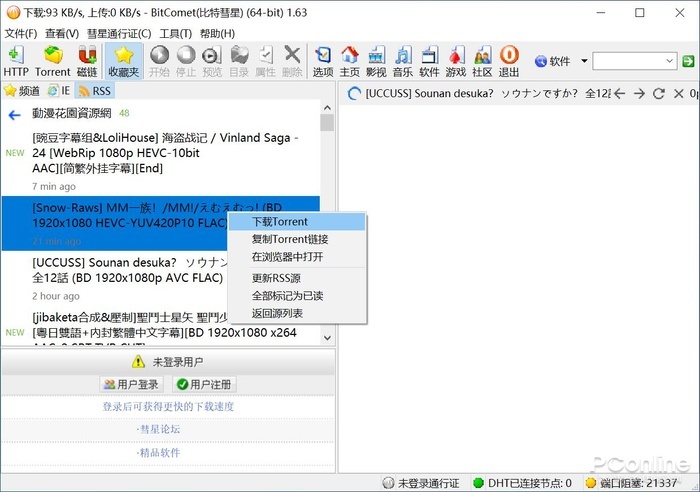Open 登录后可获得更快的下载速度 link
Screen dimensions: 700x492
pos(168,407)
